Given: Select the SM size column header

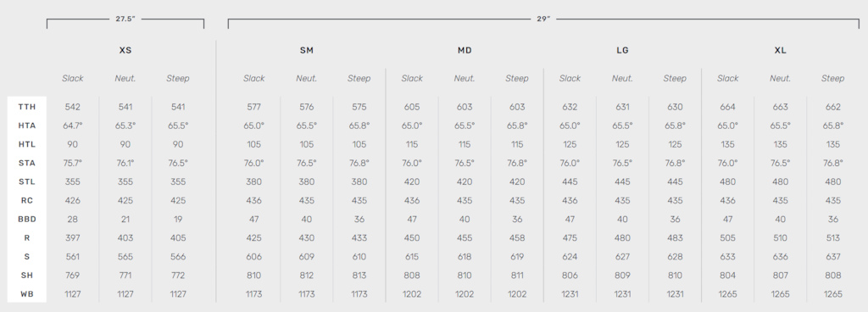Looking at the screenshot, I should pos(307,50).
